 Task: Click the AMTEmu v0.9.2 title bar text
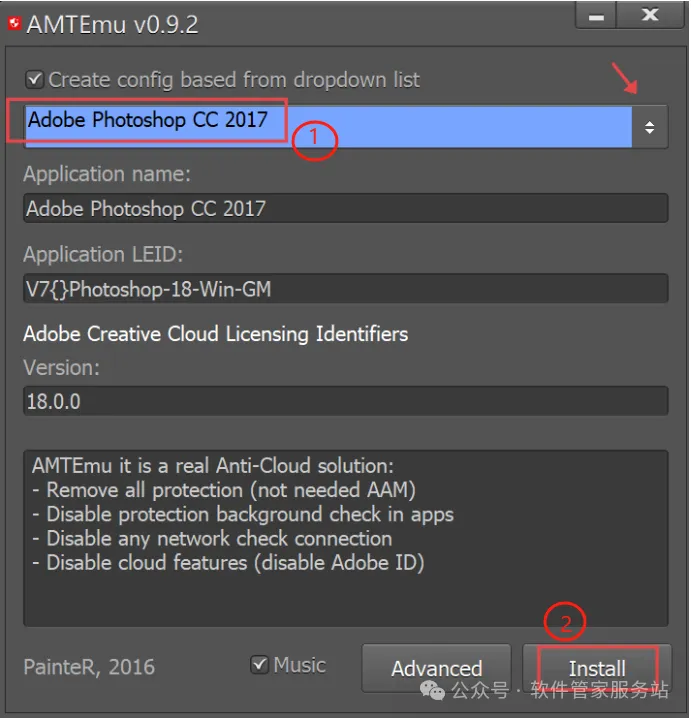[x=112, y=24]
